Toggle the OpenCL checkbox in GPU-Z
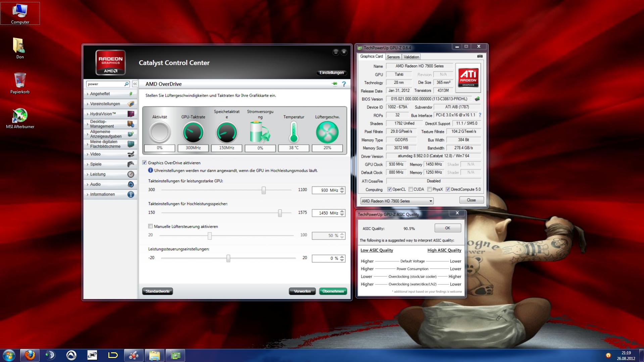Screen dimensions: 644x362 (x=389, y=190)
